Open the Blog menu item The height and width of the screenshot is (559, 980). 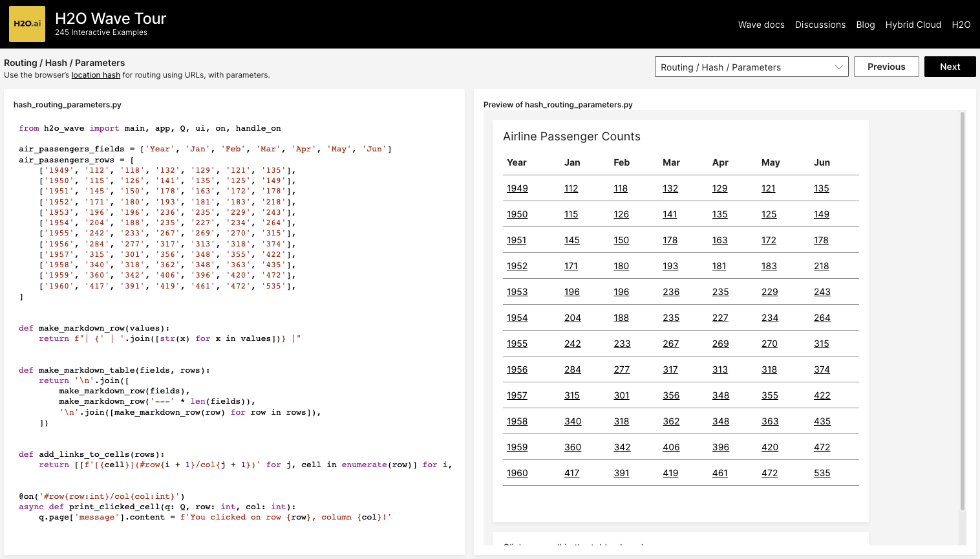point(866,25)
